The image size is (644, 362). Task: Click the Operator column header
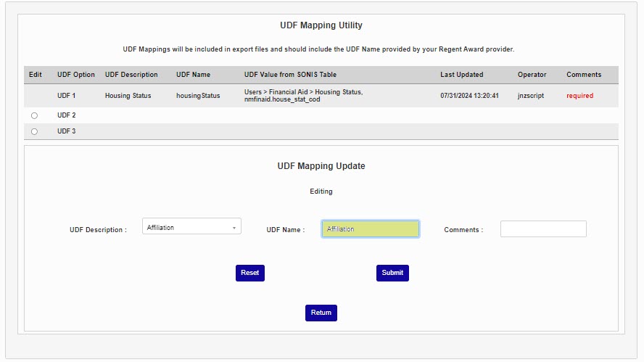click(532, 75)
